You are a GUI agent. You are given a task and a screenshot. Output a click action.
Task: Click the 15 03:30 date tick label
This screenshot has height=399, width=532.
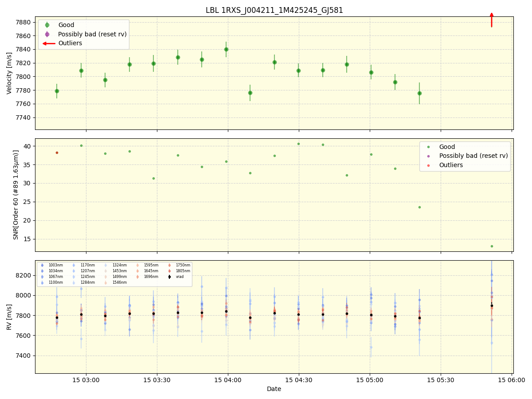157,380
